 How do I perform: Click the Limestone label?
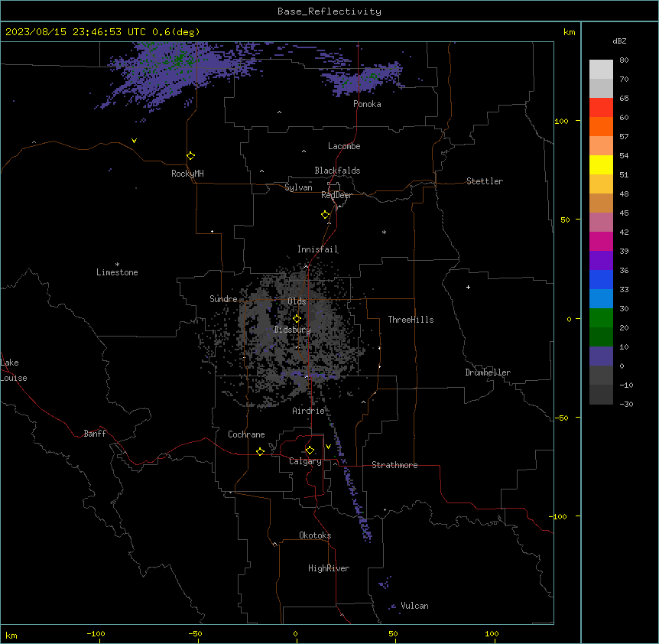pyautogui.click(x=117, y=272)
